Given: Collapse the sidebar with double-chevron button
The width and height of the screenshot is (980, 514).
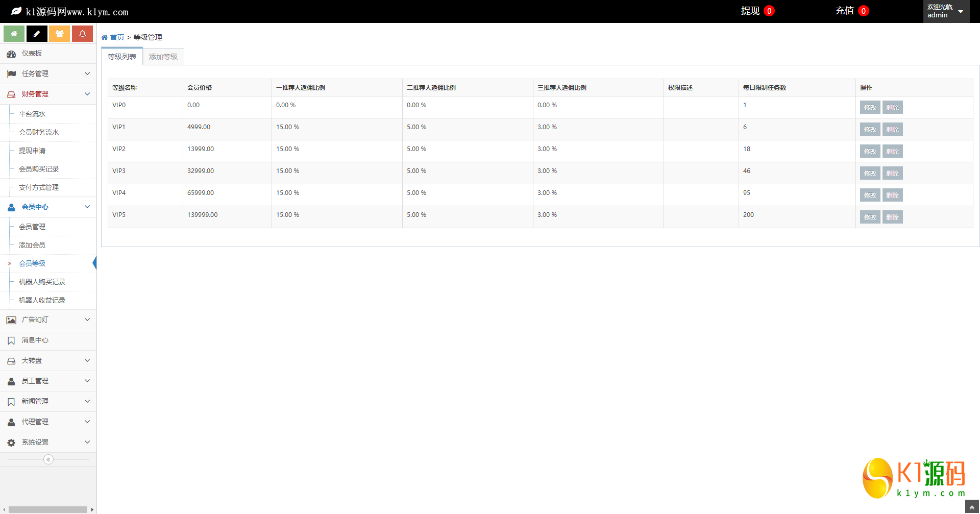Looking at the screenshot, I should (48, 459).
